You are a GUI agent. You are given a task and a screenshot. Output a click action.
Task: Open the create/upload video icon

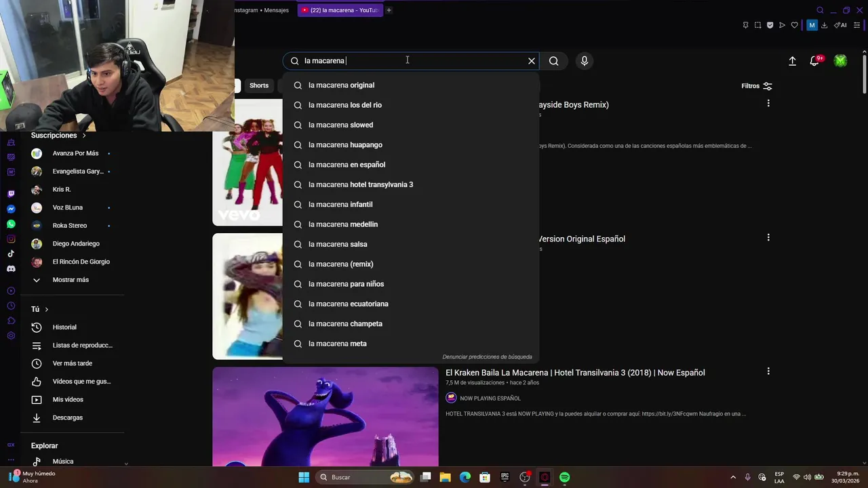pyautogui.click(x=792, y=61)
